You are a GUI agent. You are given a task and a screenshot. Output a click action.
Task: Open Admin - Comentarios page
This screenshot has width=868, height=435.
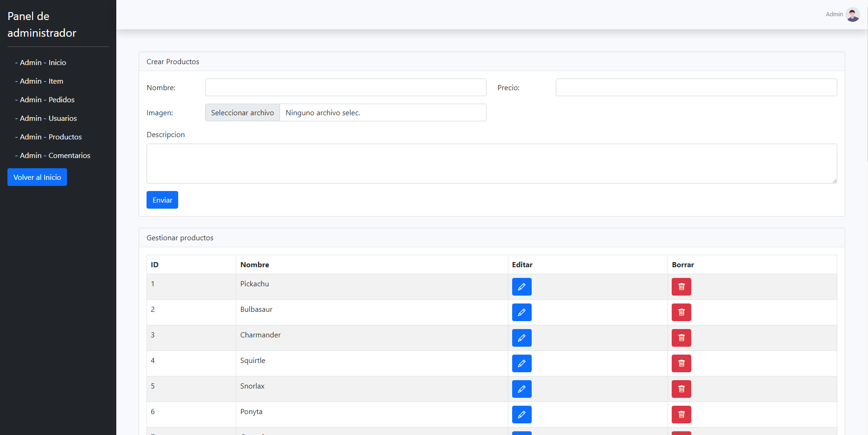pos(54,155)
